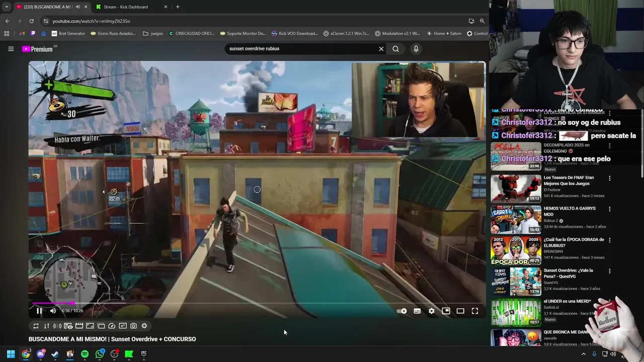Click the expand-to-window icon under the player
This screenshot has height=362, width=644.
(x=90, y=326)
